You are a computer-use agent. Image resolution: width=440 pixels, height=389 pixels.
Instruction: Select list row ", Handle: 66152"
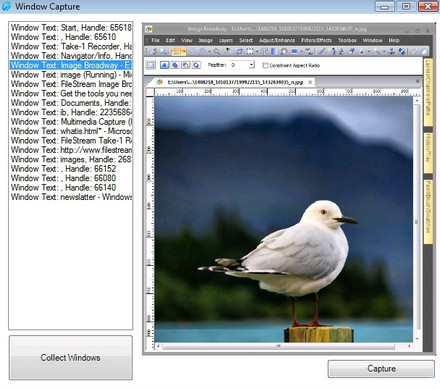(71, 169)
